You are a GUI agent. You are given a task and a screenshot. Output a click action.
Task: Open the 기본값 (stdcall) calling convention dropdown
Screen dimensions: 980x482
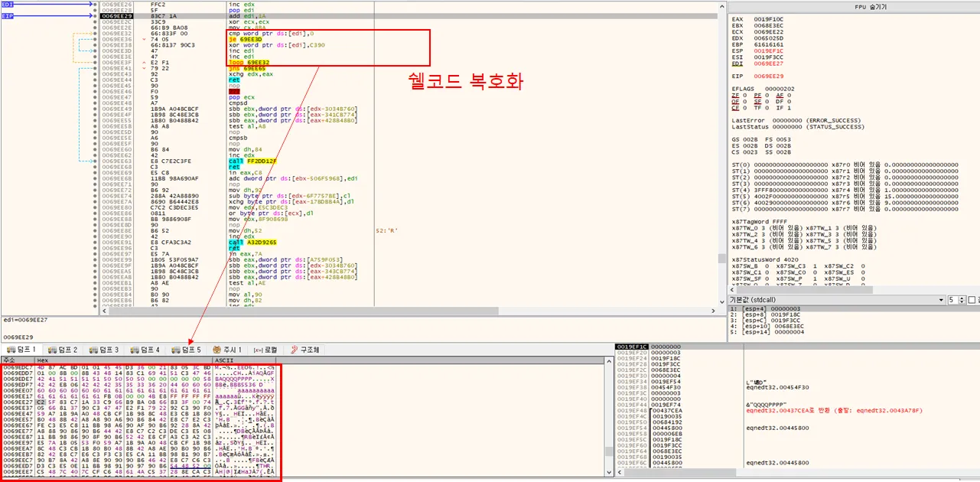point(837,300)
